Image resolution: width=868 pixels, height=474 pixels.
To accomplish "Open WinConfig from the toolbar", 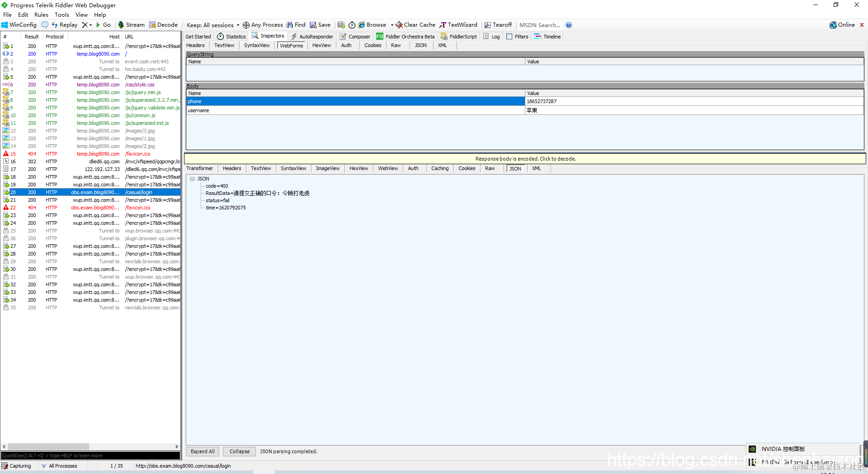I will point(19,25).
